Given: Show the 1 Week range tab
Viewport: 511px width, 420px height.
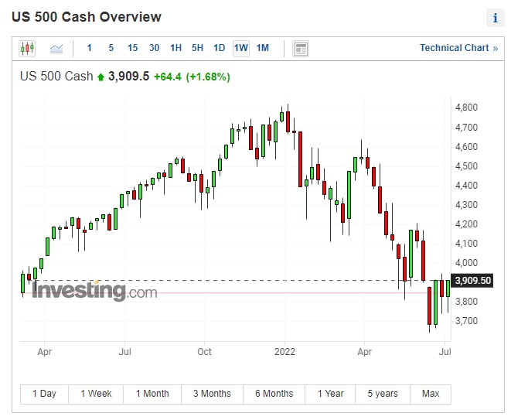Looking at the screenshot, I should 96,394.
